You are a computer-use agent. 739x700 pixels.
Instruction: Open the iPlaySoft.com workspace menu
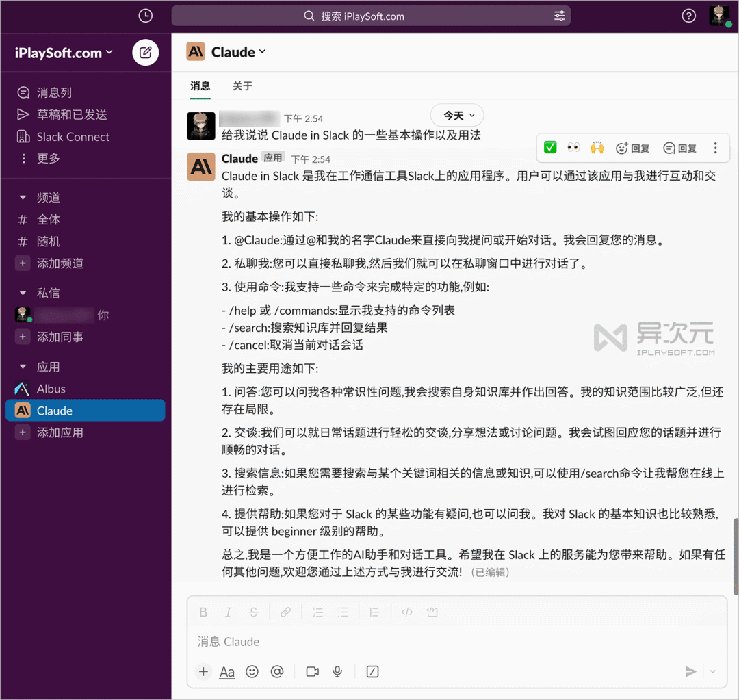(x=64, y=53)
